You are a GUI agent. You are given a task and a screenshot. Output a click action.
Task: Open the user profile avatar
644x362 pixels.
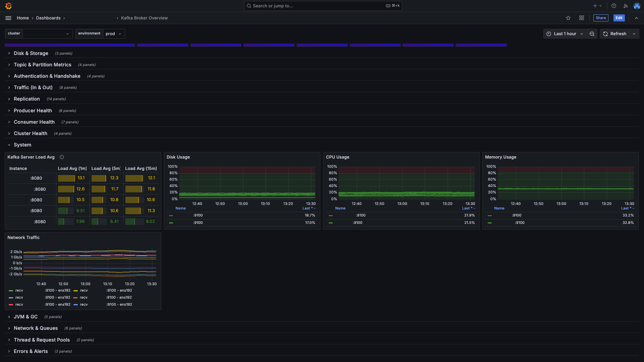tap(637, 6)
